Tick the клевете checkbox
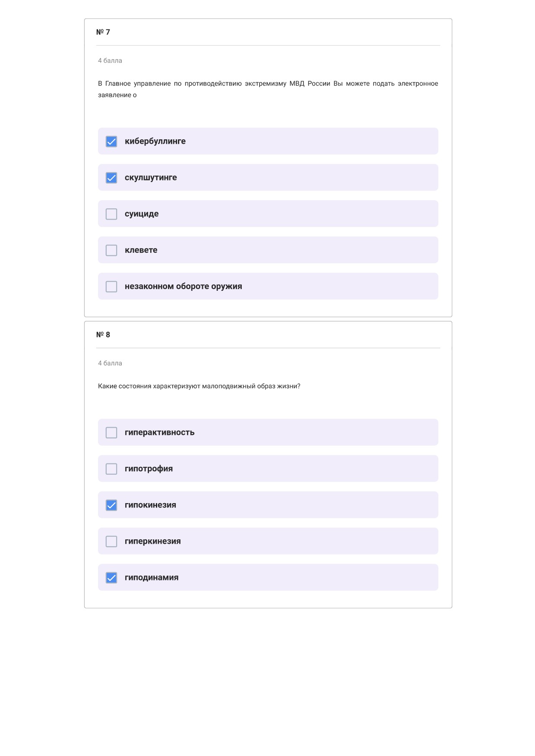 (x=111, y=250)
